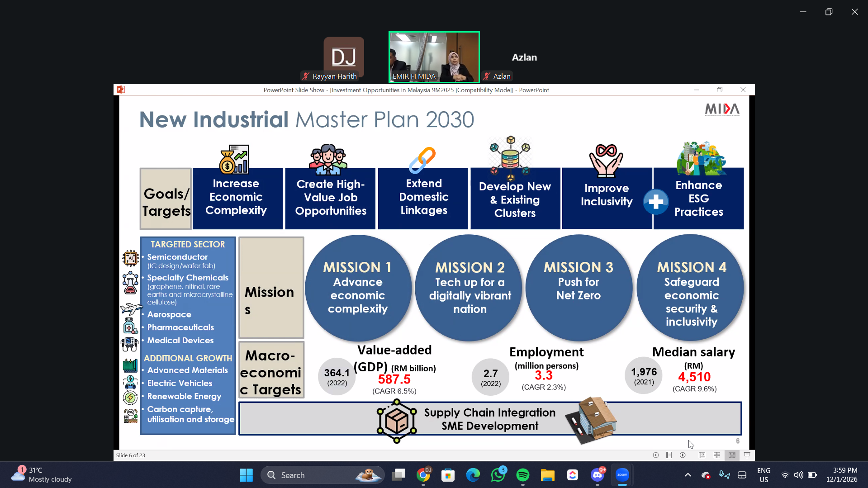The height and width of the screenshot is (488, 868).
Task: Open Slide Sorter view
Action: coord(717,455)
